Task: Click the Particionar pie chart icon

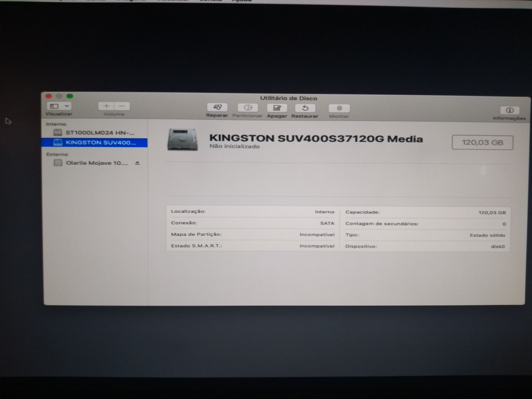Action: [248, 108]
